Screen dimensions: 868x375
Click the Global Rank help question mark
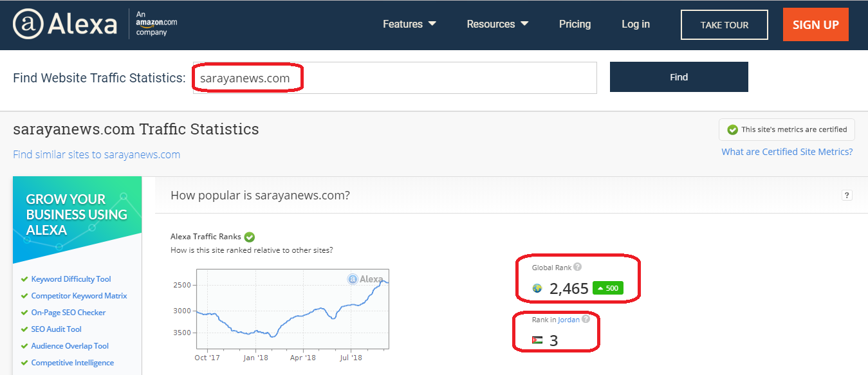(577, 267)
